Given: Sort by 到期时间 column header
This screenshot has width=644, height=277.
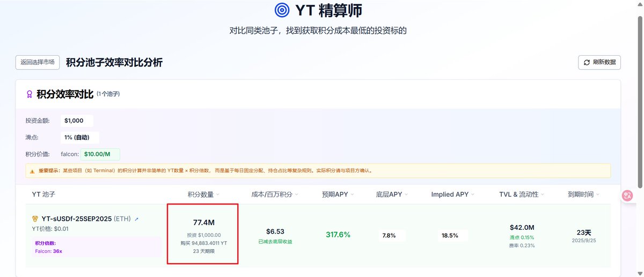Looking at the screenshot, I should (x=584, y=194).
